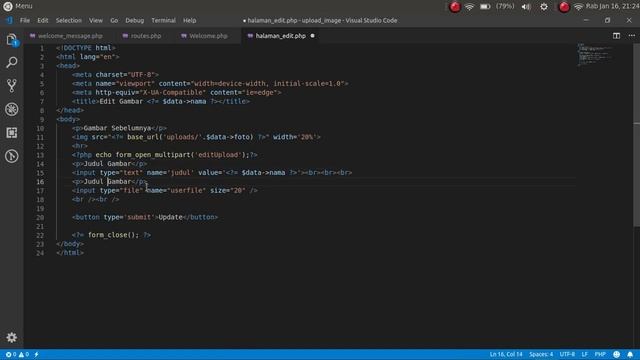Open the notifications bell in status bar
The width and height of the screenshot is (640, 360).
630,354
